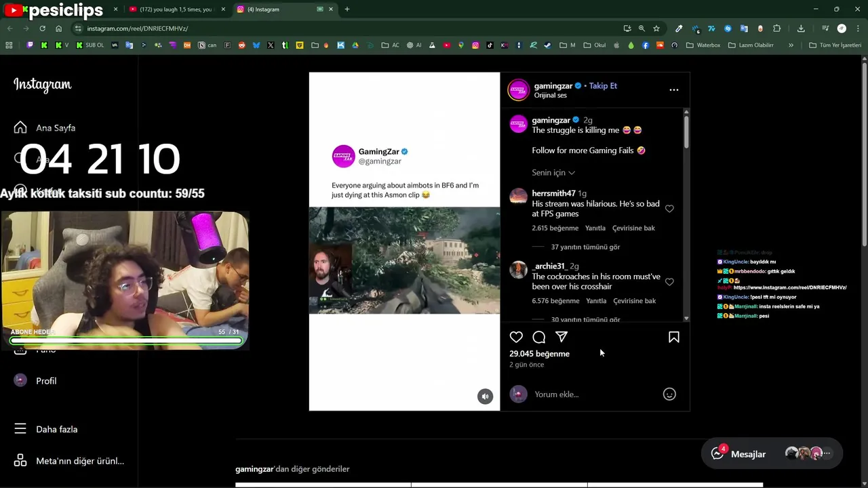Image resolution: width=868 pixels, height=488 pixels.
Task: Like herrsmith47's comment
Action: tap(669, 209)
